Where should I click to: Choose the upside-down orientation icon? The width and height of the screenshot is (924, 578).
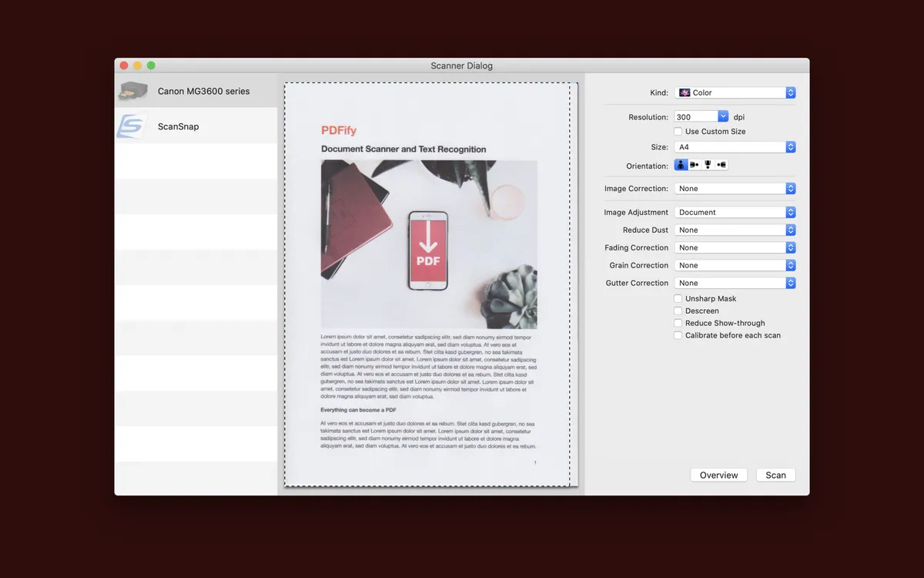[x=708, y=165]
